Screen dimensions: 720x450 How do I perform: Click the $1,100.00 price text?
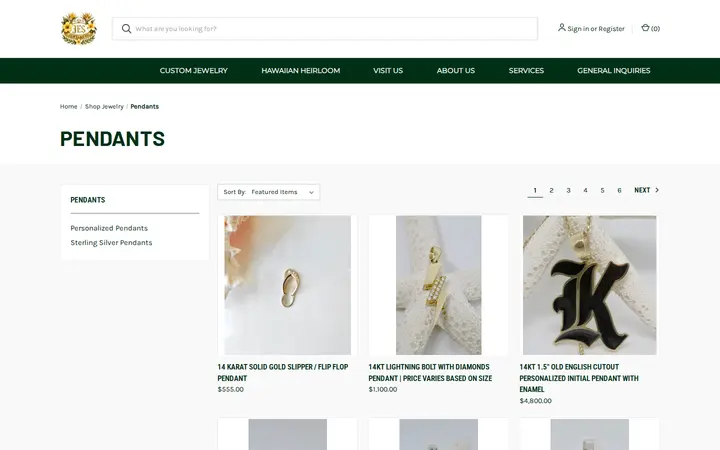pos(383,389)
